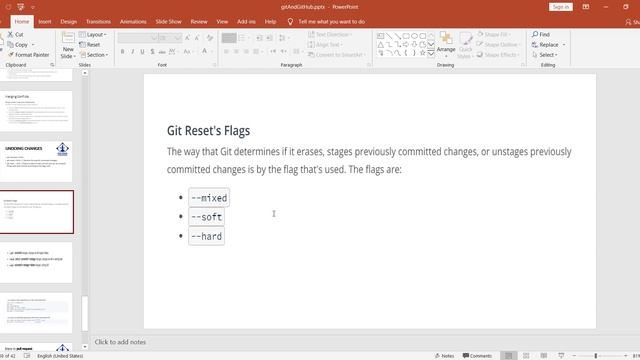Click the Ribbon Display Options icon
Viewport: 640px width, 360px height.
(586, 7)
